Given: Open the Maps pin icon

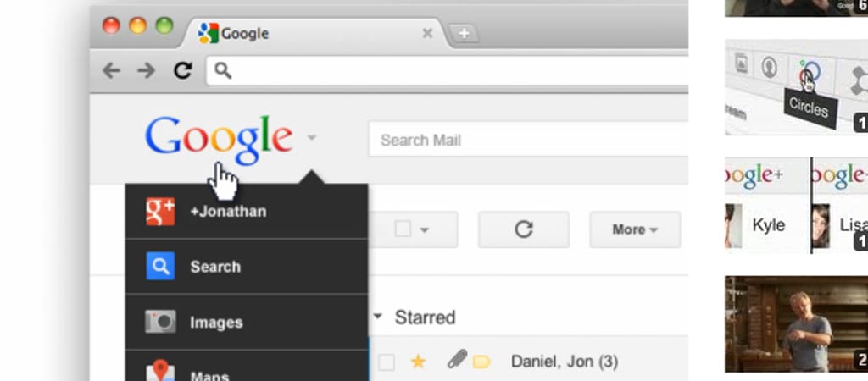Looking at the screenshot, I should click(160, 372).
